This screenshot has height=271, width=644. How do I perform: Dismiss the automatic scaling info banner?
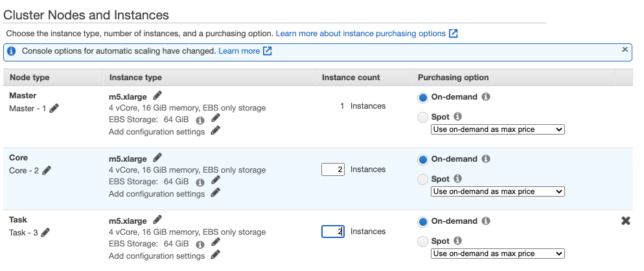[625, 50]
